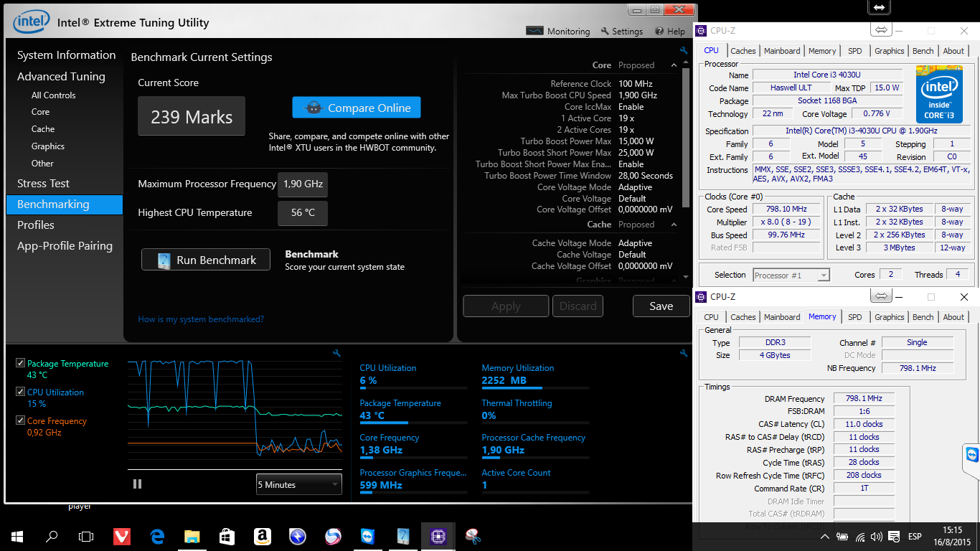Uncheck Package Temperature graph checkbox

(20, 363)
